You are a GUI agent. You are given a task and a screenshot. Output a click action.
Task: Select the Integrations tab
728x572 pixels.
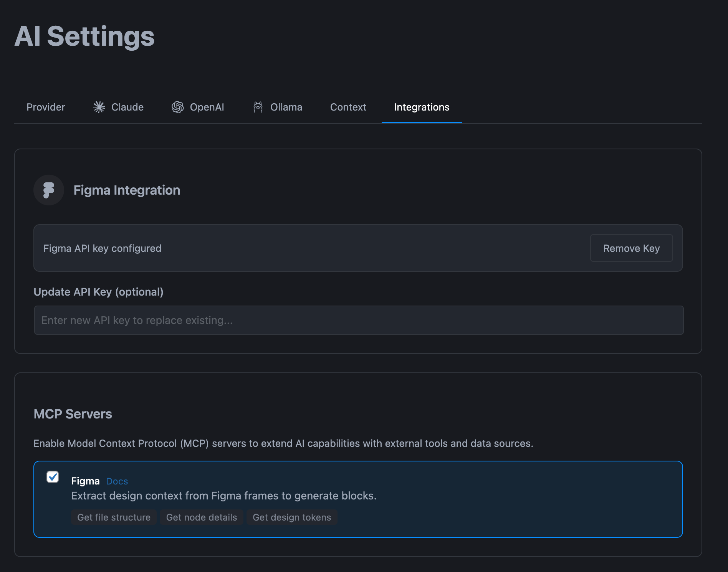click(421, 107)
